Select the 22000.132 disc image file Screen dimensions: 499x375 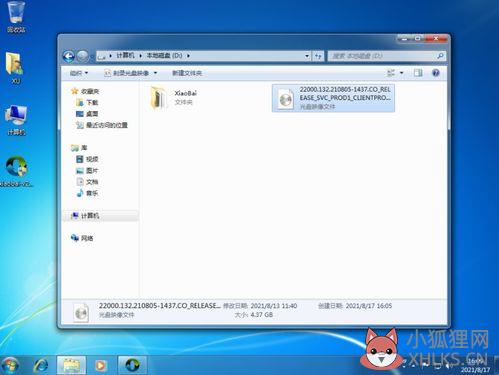click(333, 98)
